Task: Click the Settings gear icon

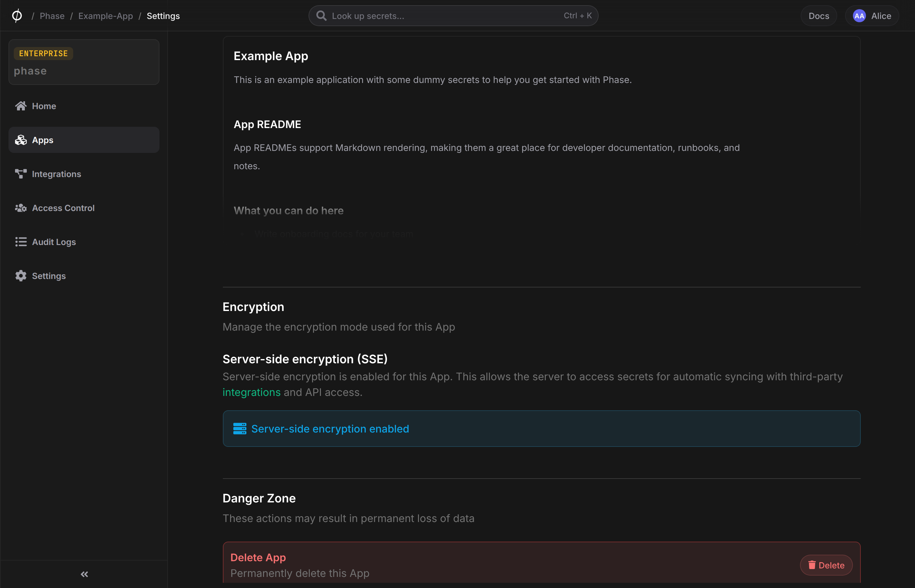Action: coord(21,276)
